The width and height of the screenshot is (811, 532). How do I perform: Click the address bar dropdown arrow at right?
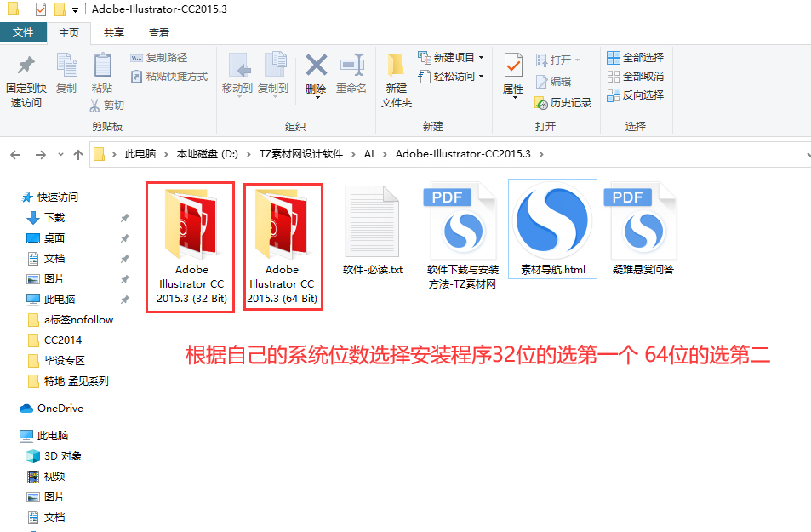click(808, 154)
